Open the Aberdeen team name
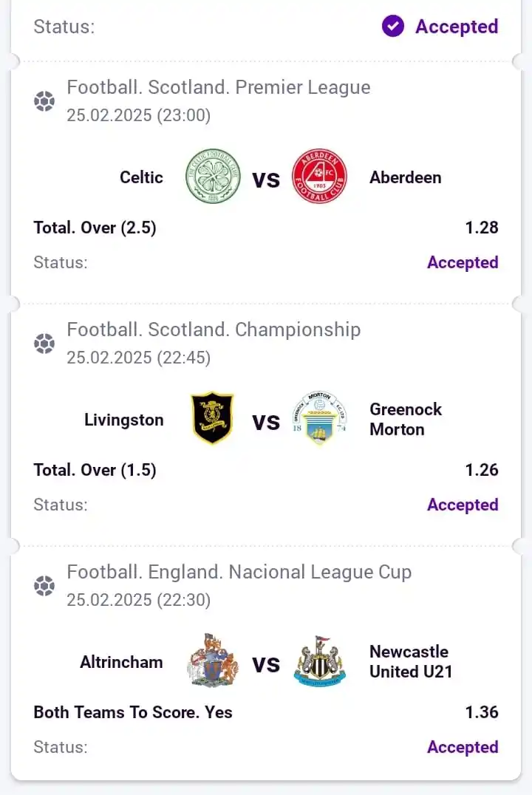The width and height of the screenshot is (532, 795). coord(405,177)
